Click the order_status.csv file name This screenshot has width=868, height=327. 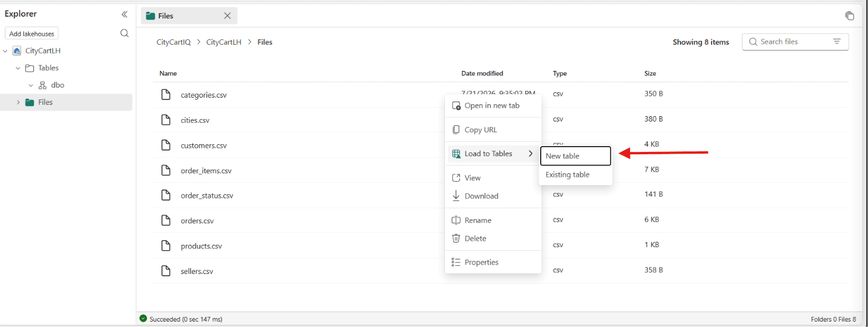tap(207, 195)
